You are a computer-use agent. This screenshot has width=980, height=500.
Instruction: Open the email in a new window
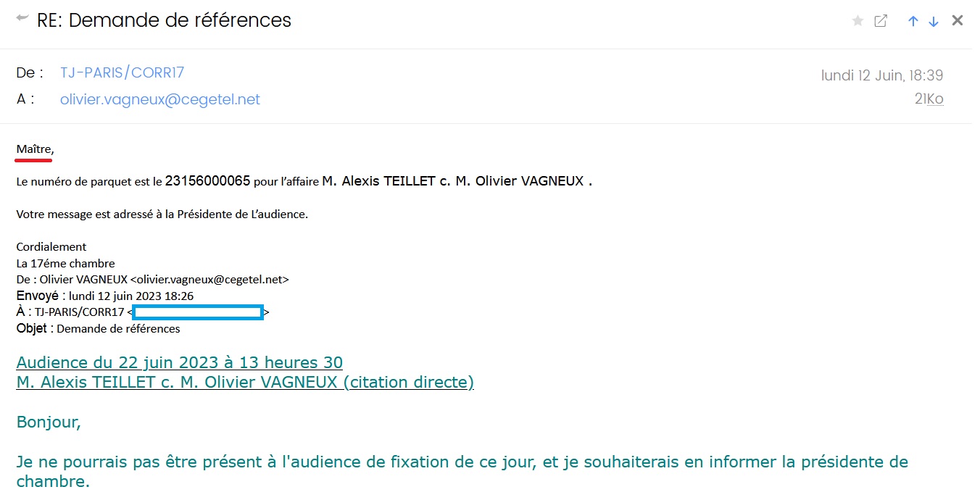pos(881,21)
